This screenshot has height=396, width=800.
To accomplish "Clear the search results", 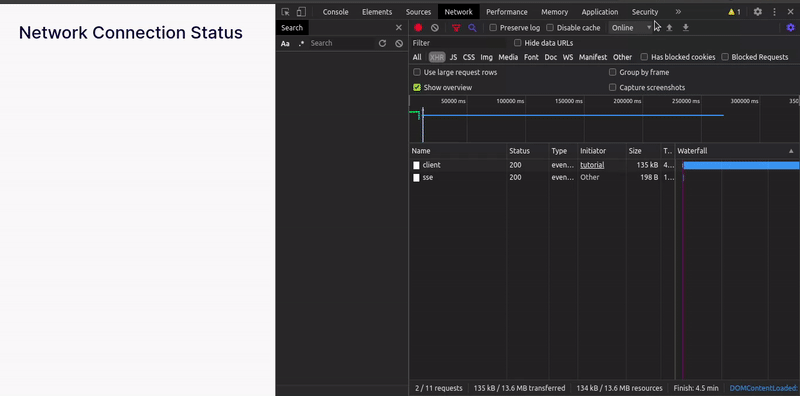I will [x=399, y=43].
